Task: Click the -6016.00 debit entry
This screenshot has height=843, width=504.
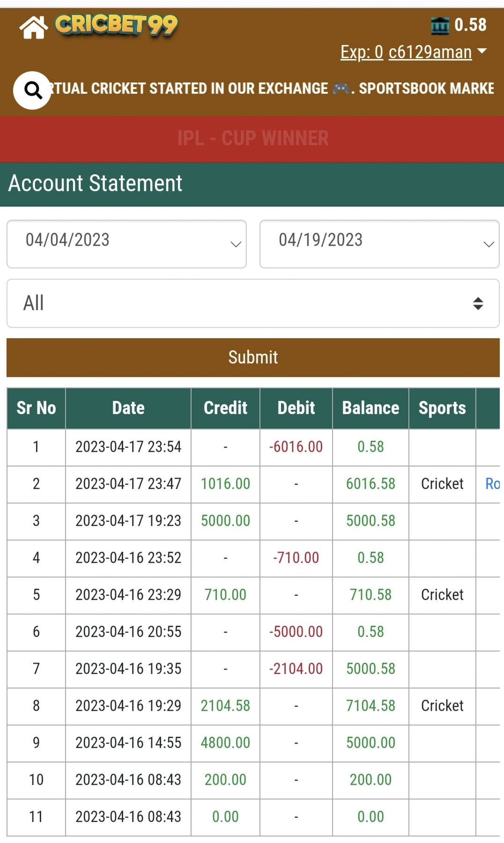Action: 296,447
